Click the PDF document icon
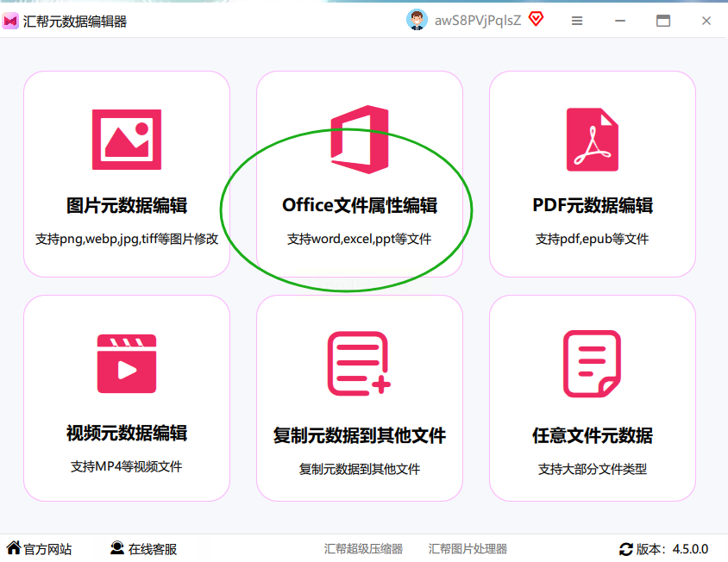This screenshot has width=728, height=562. 593,140
